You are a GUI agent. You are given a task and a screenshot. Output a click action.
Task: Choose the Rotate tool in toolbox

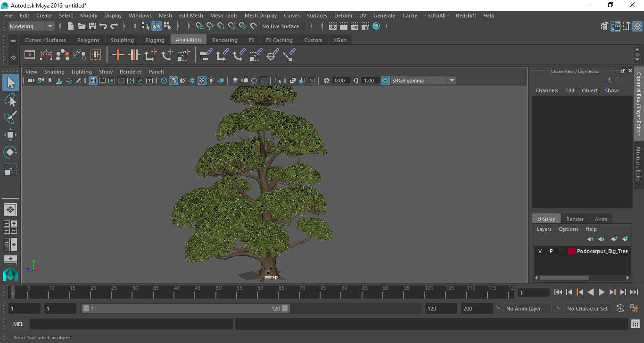tap(10, 152)
